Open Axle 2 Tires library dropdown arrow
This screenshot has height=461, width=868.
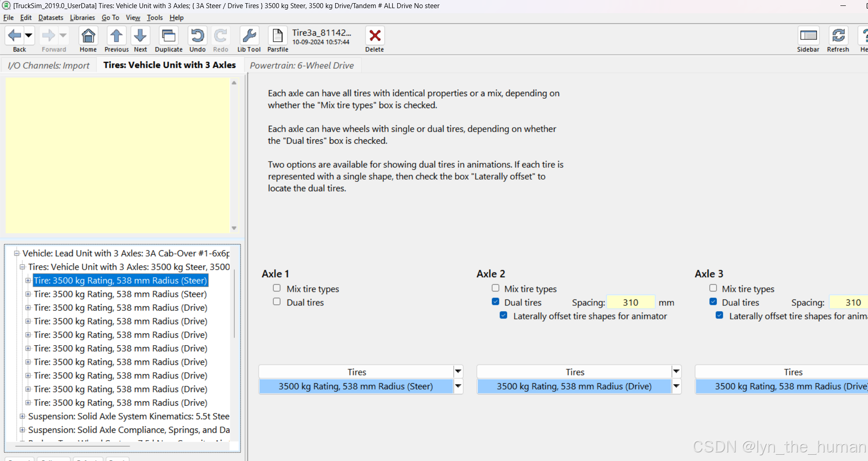676,371
